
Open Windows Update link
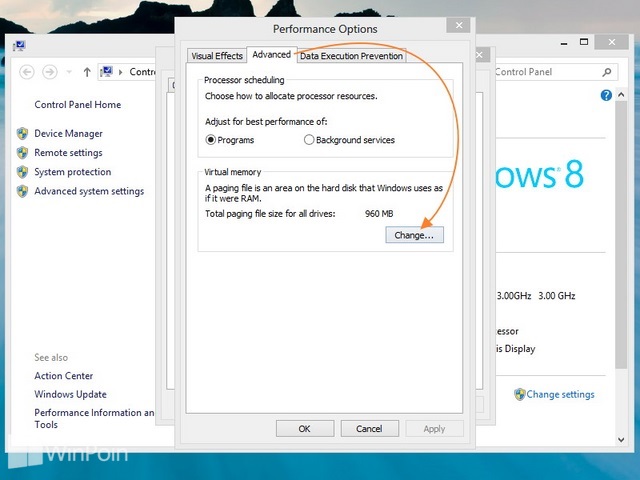(71, 394)
